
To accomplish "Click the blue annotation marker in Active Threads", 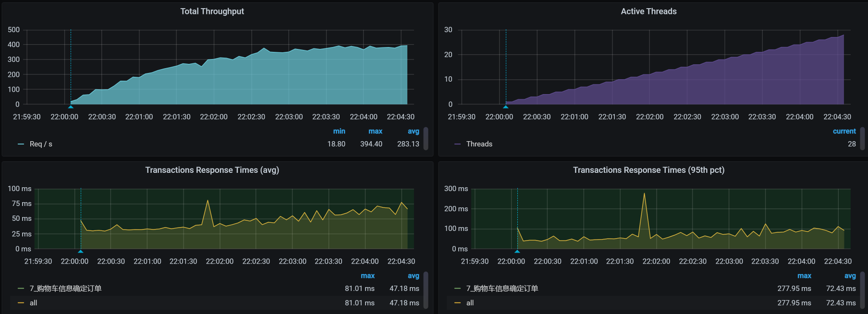I will click(505, 107).
